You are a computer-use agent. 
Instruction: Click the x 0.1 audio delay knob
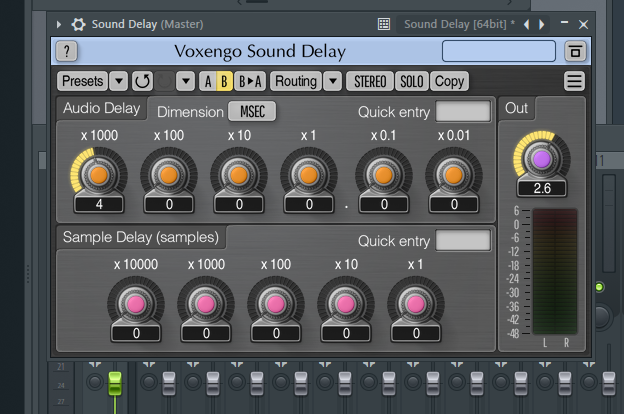pos(384,175)
